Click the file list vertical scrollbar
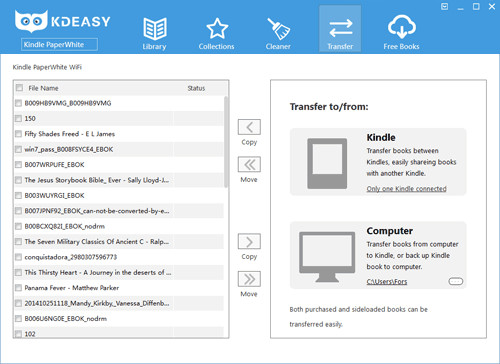 pyautogui.click(x=226, y=142)
